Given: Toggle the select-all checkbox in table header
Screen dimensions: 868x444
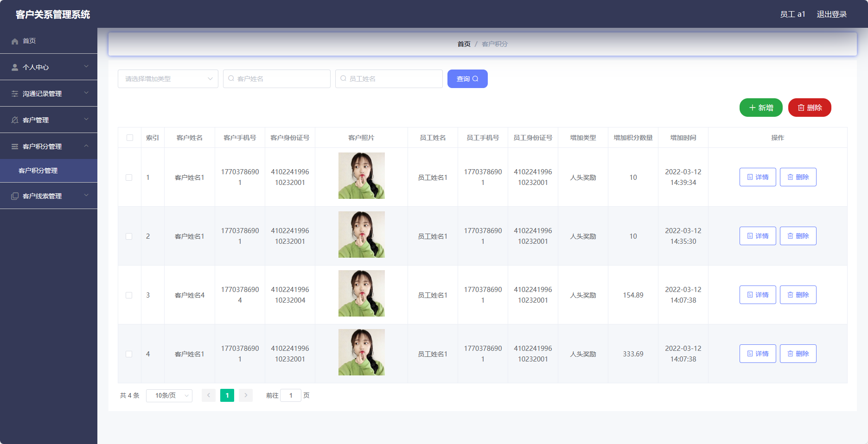Looking at the screenshot, I should [x=130, y=138].
